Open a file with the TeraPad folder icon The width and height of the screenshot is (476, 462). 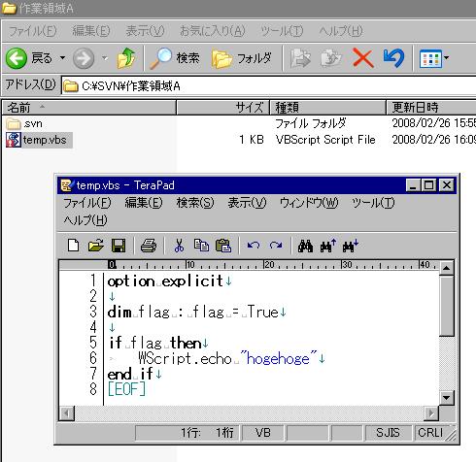coord(96,246)
